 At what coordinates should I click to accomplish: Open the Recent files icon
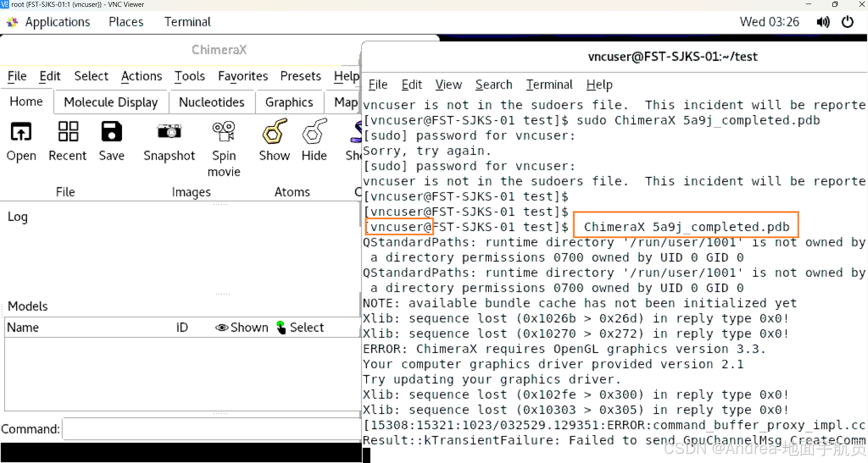(68, 132)
